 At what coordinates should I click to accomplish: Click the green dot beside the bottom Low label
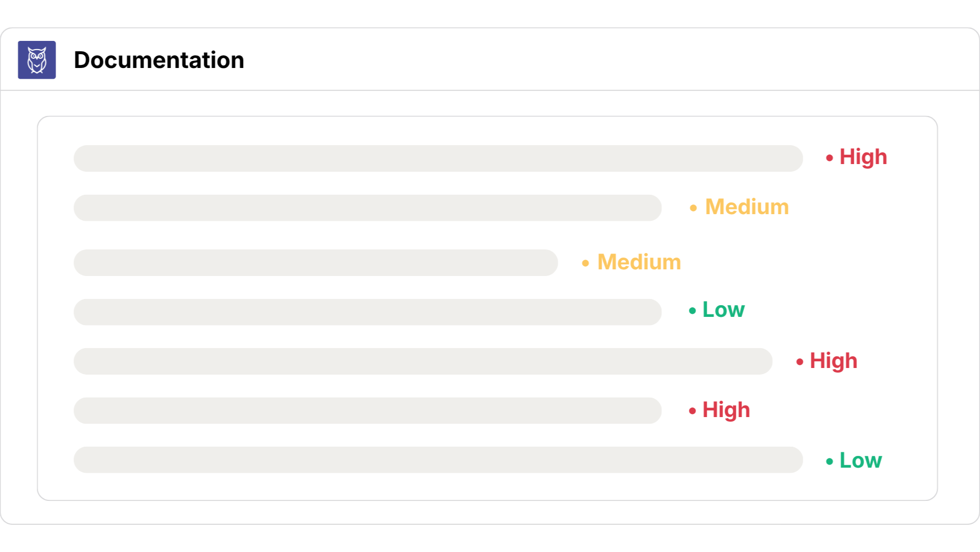pos(829,462)
